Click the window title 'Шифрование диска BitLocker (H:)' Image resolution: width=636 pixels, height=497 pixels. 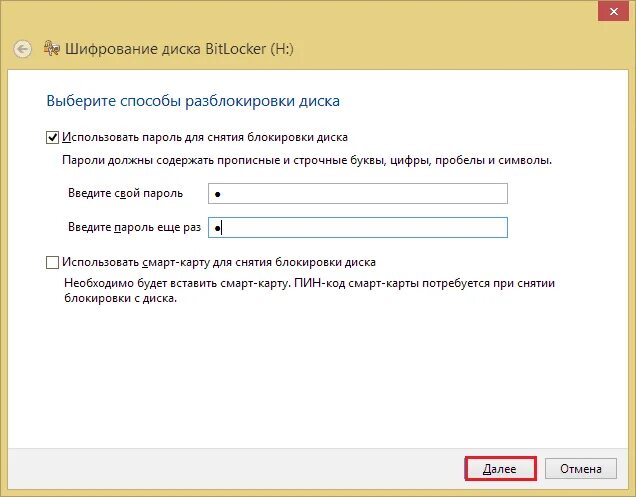pyautogui.click(x=179, y=49)
